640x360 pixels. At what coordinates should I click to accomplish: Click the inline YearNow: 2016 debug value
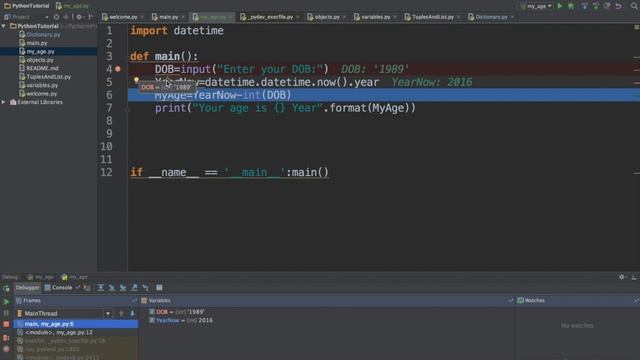431,82
